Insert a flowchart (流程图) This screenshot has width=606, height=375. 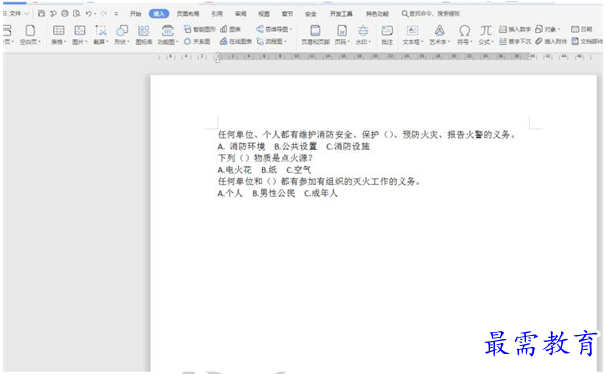point(271,41)
